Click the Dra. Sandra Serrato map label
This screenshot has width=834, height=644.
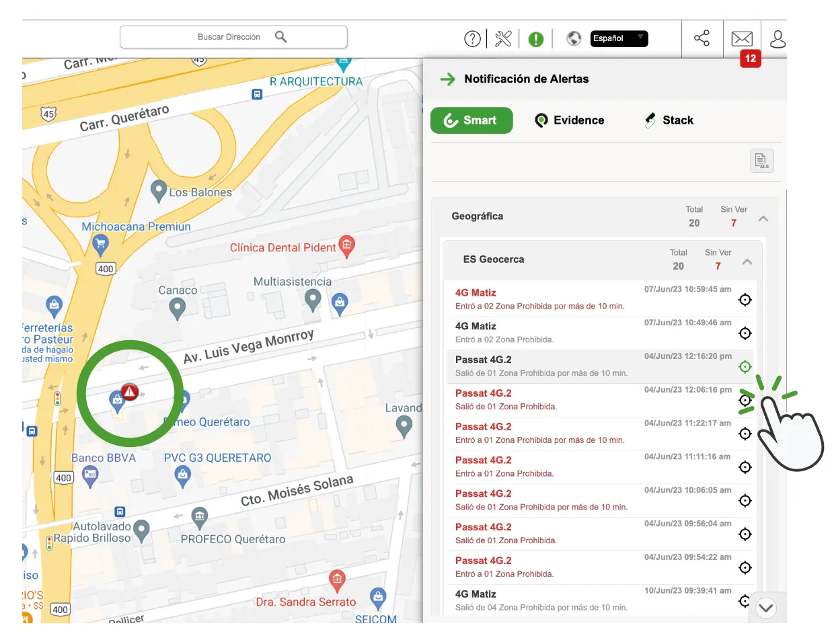[306, 602]
